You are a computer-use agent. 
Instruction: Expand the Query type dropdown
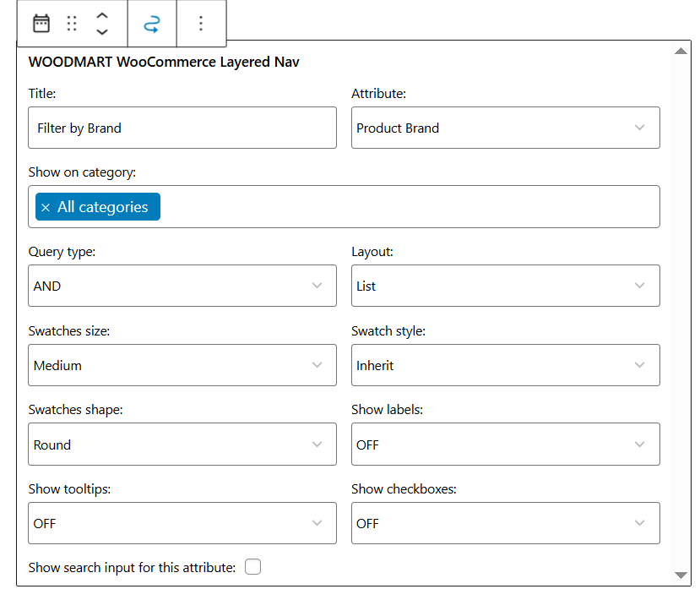(x=182, y=286)
